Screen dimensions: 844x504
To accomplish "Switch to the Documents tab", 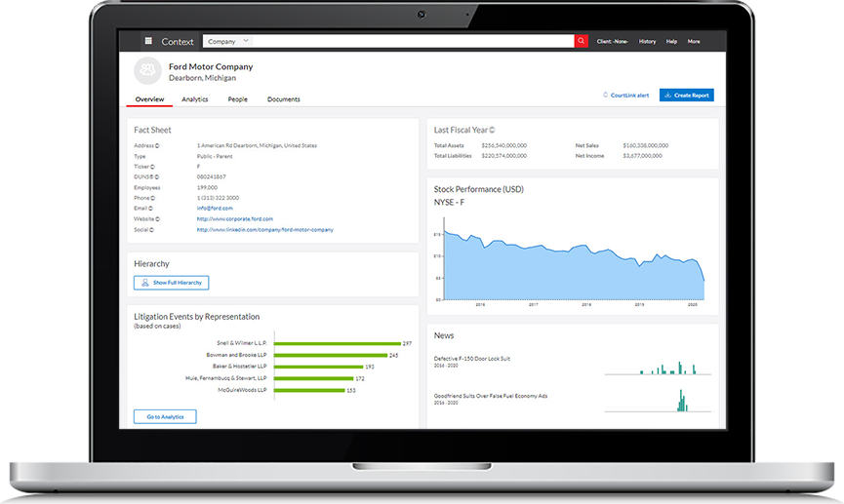I will 284,99.
